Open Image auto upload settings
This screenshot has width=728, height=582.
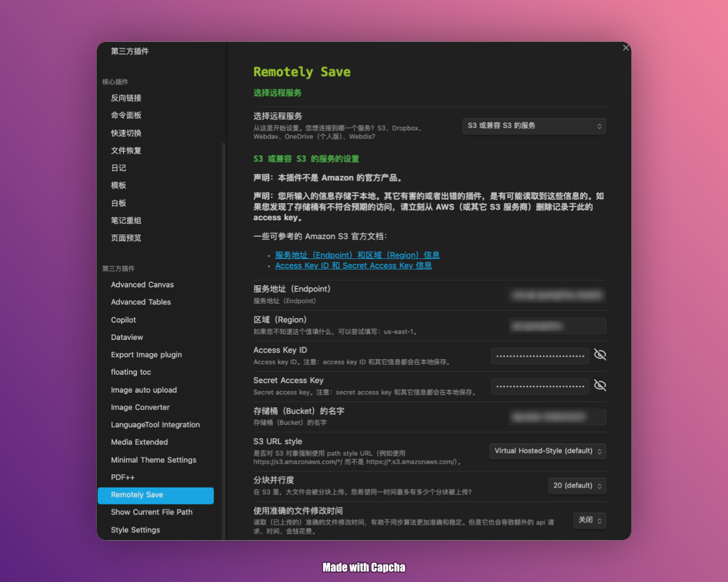(144, 390)
